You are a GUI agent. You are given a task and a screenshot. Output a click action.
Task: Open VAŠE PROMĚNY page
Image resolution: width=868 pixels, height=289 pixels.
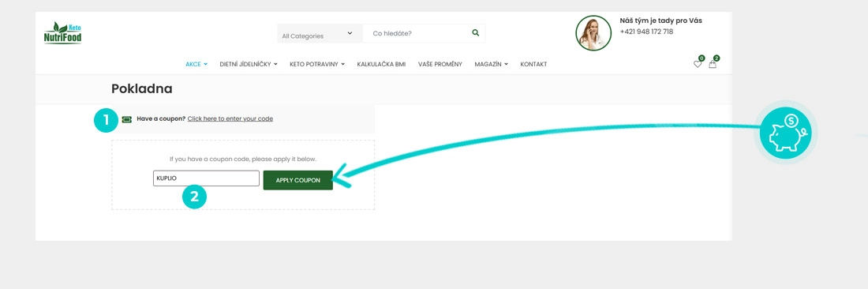tap(440, 64)
